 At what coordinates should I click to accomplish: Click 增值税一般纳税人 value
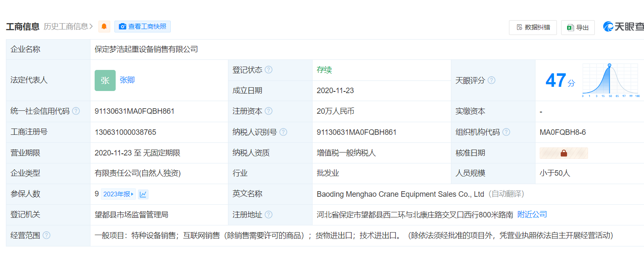tap(346, 153)
